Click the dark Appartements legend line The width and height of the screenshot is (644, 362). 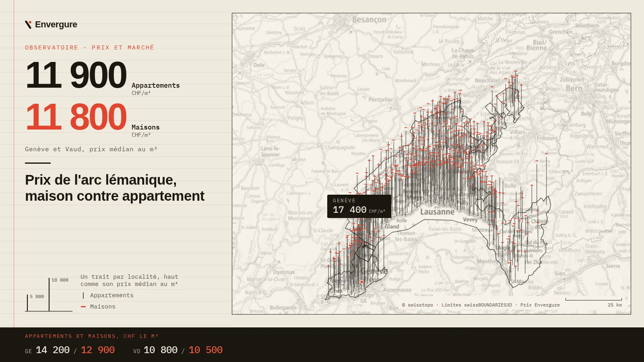tap(83, 295)
